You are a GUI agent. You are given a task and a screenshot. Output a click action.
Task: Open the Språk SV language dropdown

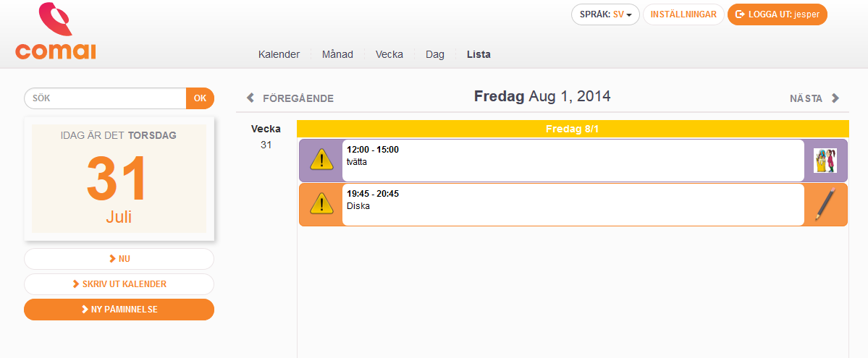click(604, 14)
